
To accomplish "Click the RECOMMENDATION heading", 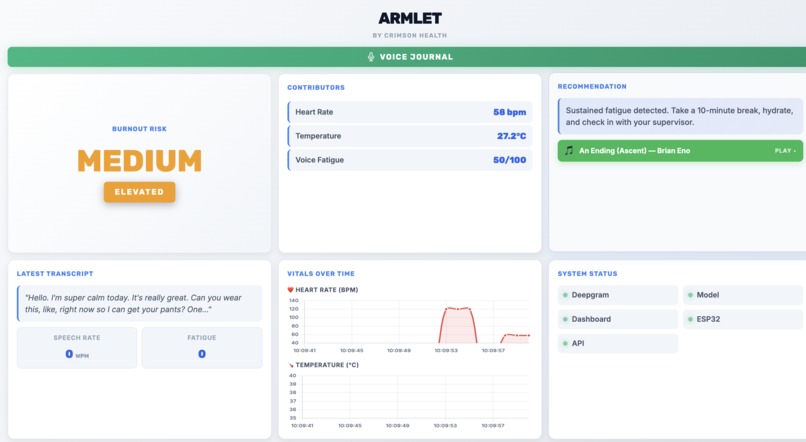I will [592, 86].
